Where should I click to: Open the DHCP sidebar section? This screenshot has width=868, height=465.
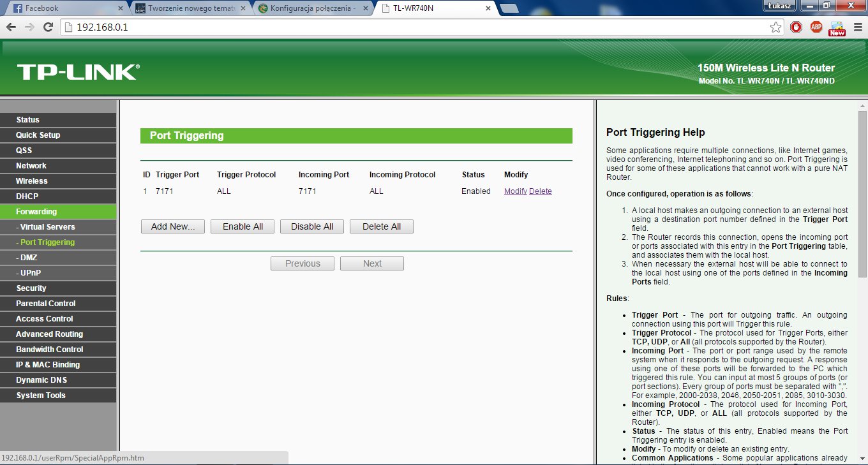click(x=58, y=196)
